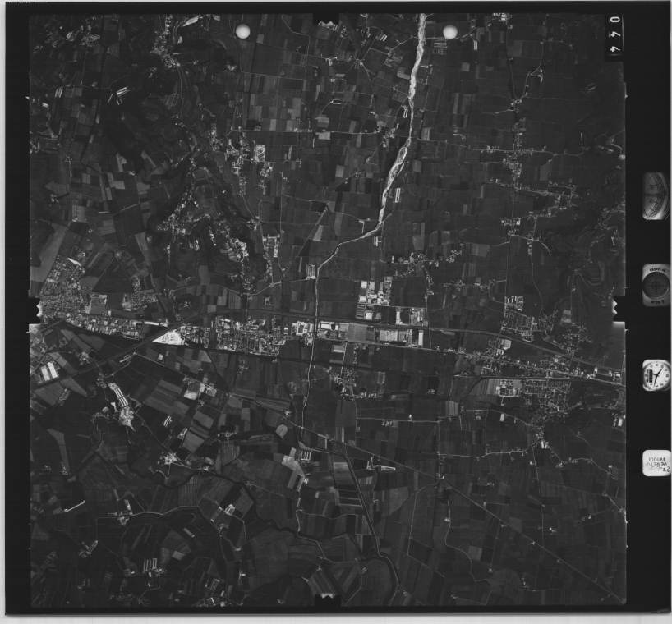Click the analog clock in right margin
Screen dimensions: 672x624
click(656, 374)
